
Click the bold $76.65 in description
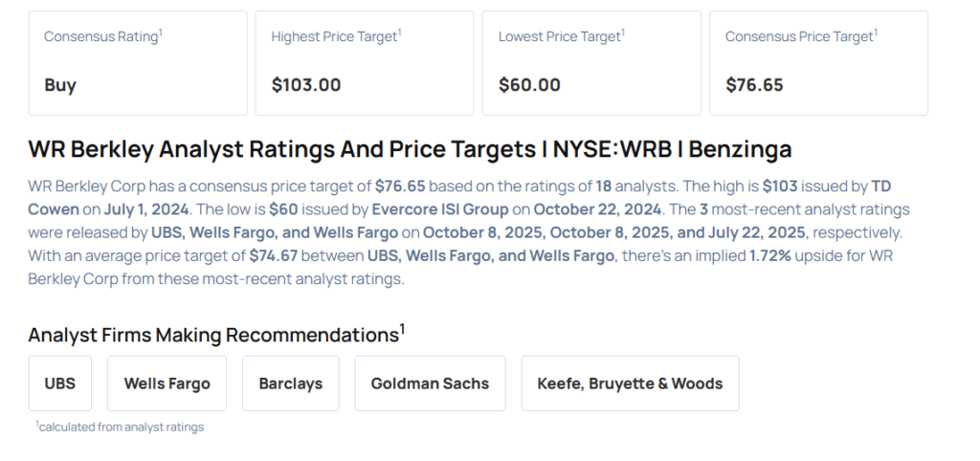[x=399, y=185]
